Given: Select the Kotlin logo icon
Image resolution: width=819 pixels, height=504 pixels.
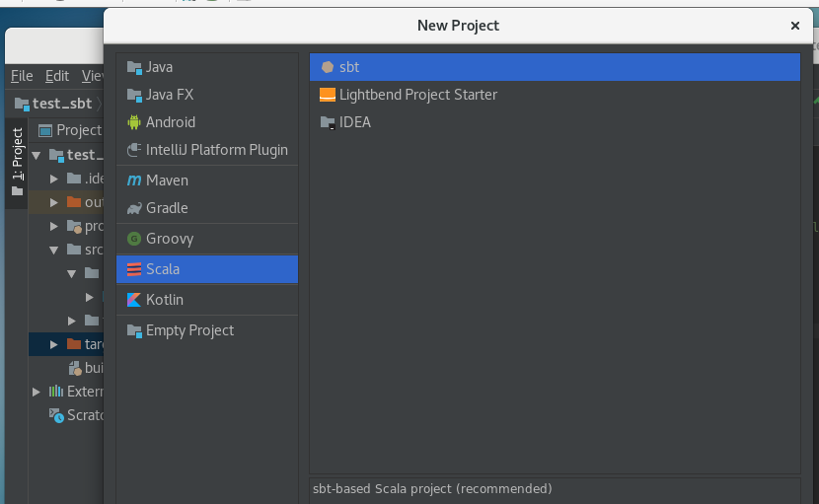Looking at the screenshot, I should coord(134,300).
